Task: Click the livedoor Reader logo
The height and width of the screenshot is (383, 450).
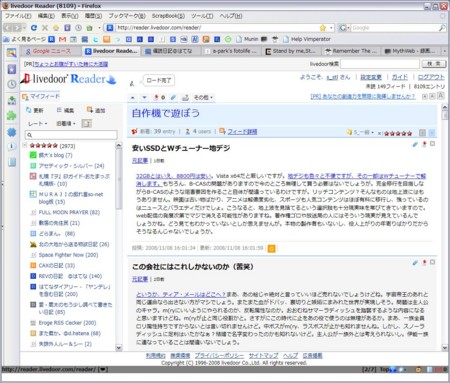Action: click(68, 79)
